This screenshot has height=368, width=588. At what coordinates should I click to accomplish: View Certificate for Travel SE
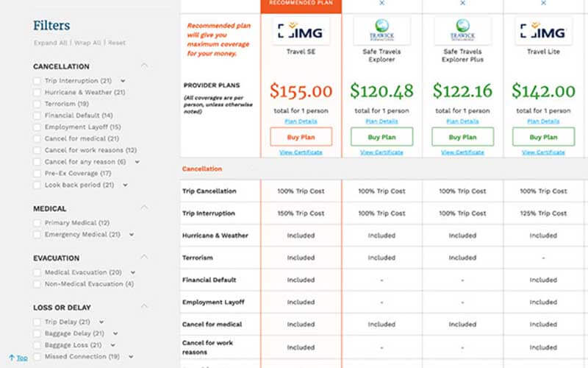[301, 152]
